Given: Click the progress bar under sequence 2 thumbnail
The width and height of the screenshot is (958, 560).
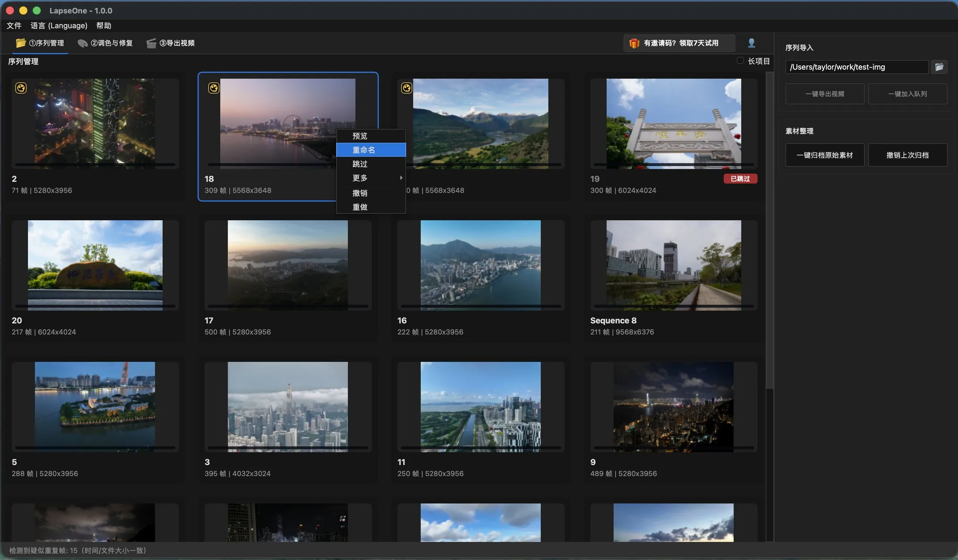Looking at the screenshot, I should click(x=95, y=165).
